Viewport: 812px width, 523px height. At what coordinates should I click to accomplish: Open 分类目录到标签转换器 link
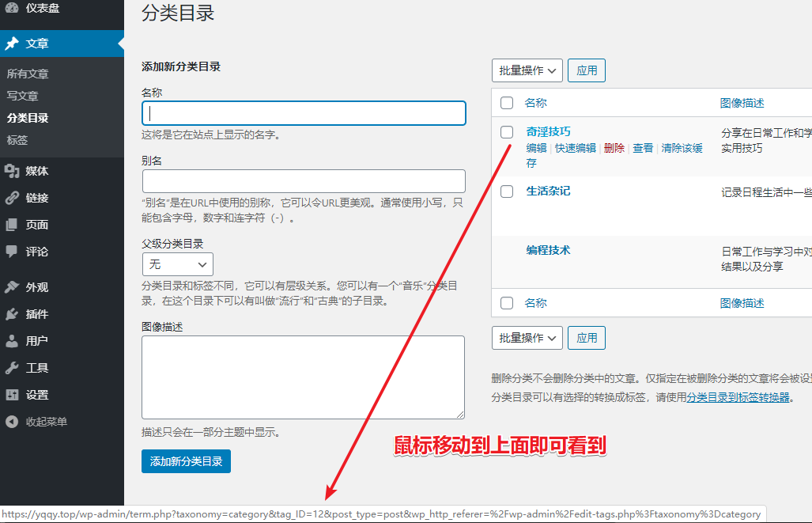[738, 397]
